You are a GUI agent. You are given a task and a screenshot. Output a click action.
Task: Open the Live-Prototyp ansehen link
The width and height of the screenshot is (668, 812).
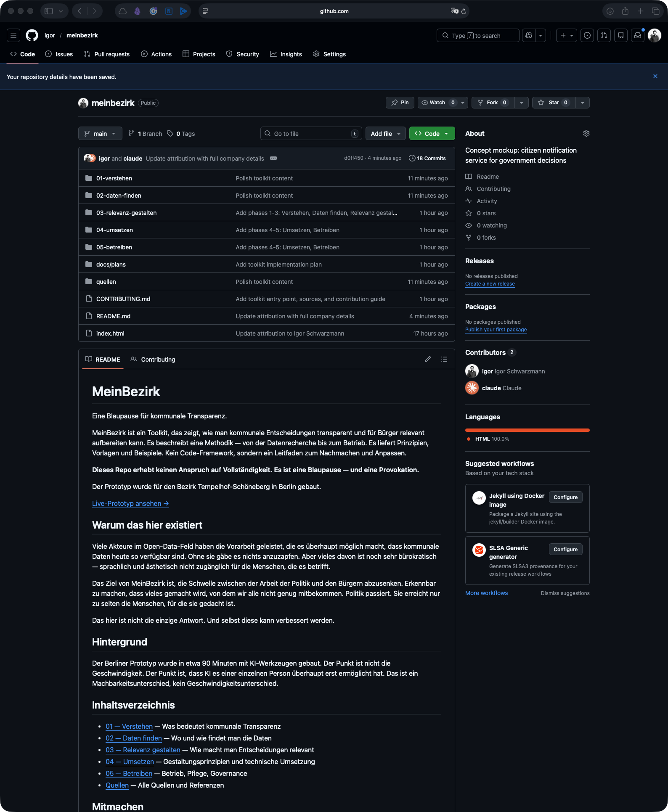pos(130,503)
